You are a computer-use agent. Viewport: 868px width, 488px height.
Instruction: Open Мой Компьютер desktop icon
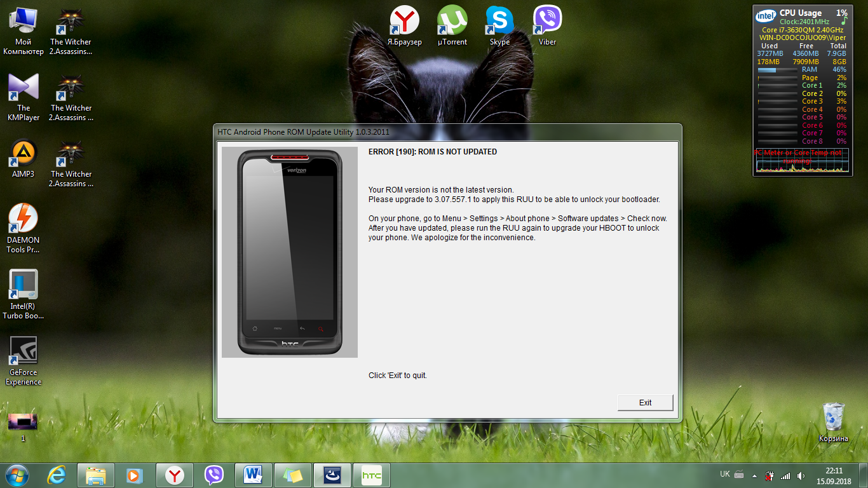[x=24, y=32]
